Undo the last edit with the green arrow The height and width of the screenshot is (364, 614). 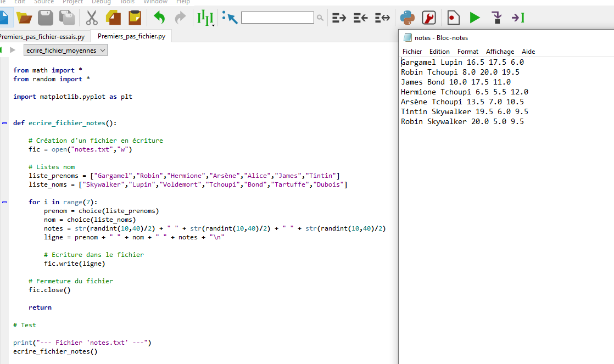pyautogui.click(x=159, y=18)
